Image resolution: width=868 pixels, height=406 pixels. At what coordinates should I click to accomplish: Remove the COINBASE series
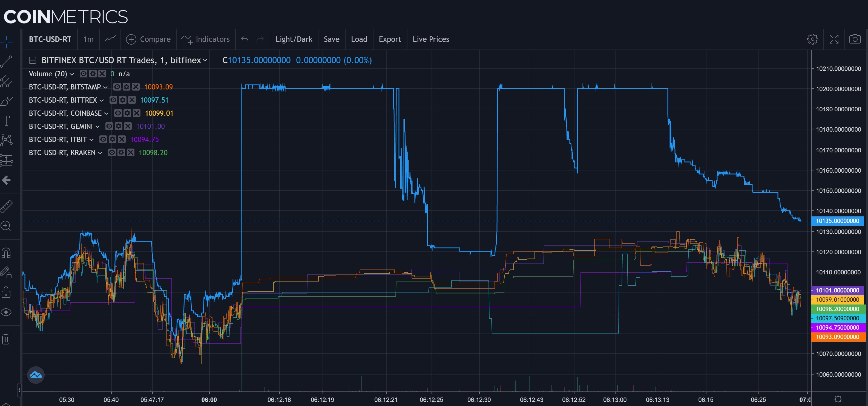pos(136,113)
